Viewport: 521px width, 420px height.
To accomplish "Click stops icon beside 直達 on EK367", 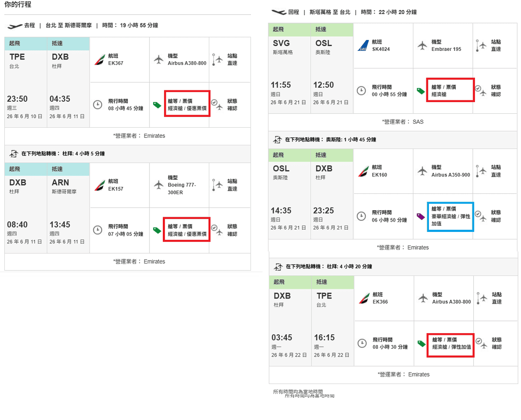I will [218, 60].
